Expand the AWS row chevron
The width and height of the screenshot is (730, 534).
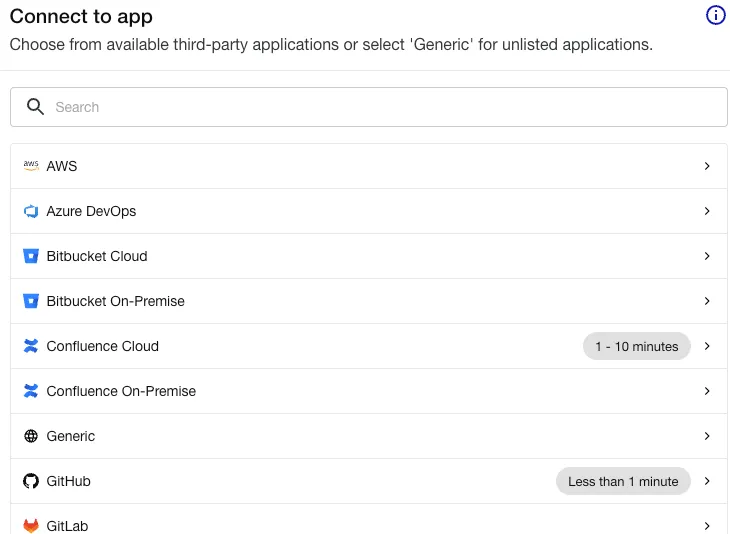707,166
